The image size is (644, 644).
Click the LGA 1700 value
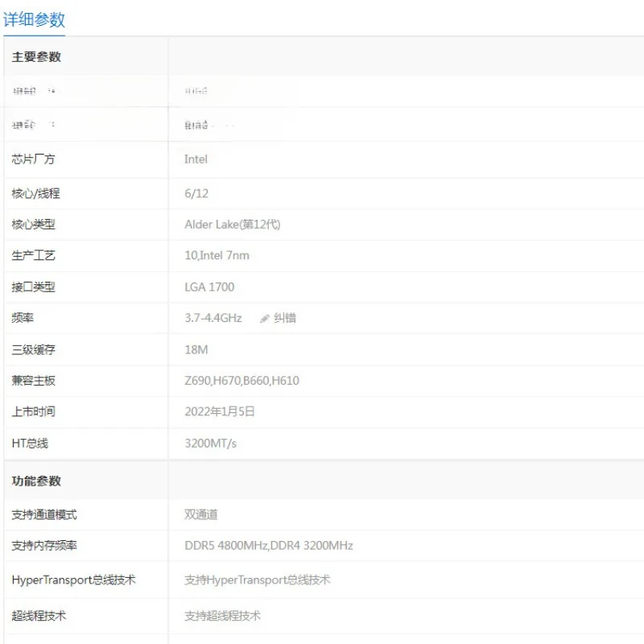point(209,287)
